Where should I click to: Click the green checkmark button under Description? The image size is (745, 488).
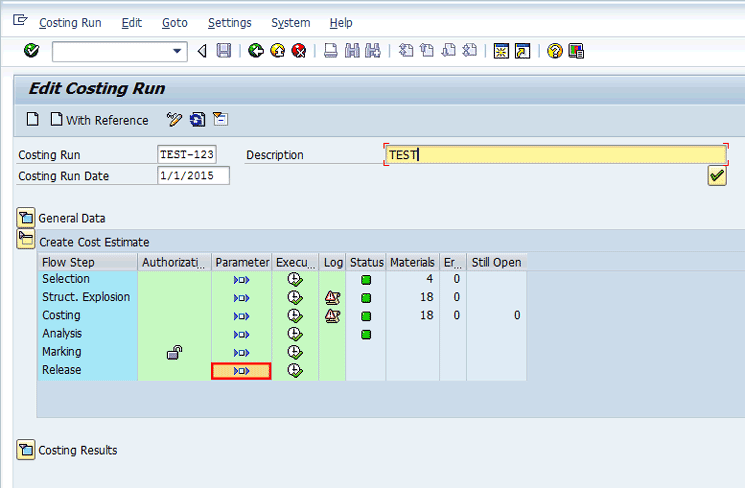click(716, 176)
